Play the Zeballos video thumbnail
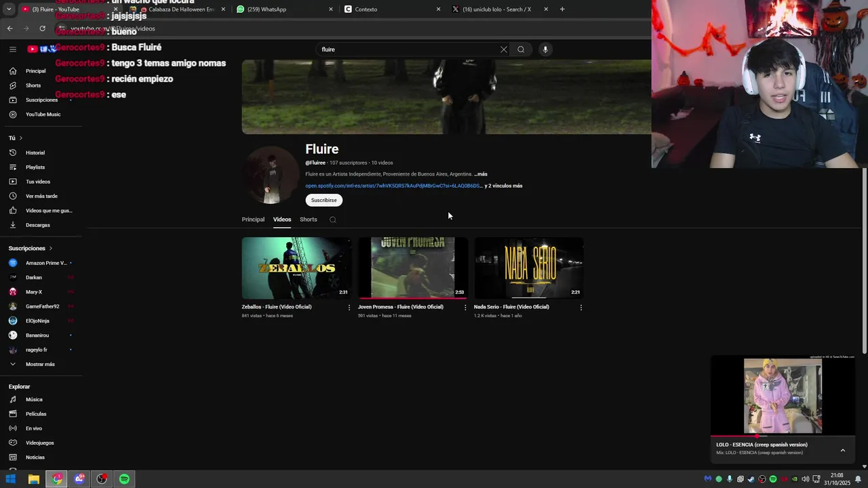 (296, 268)
